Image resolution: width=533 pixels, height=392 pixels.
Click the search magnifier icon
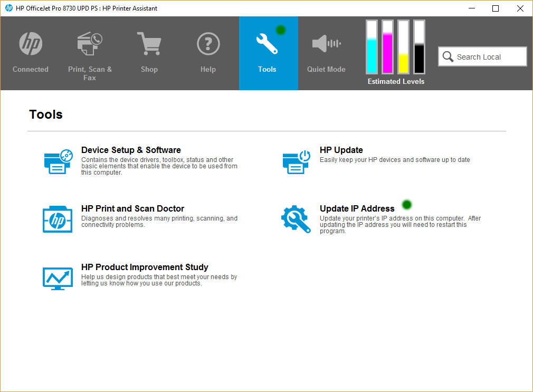click(448, 57)
